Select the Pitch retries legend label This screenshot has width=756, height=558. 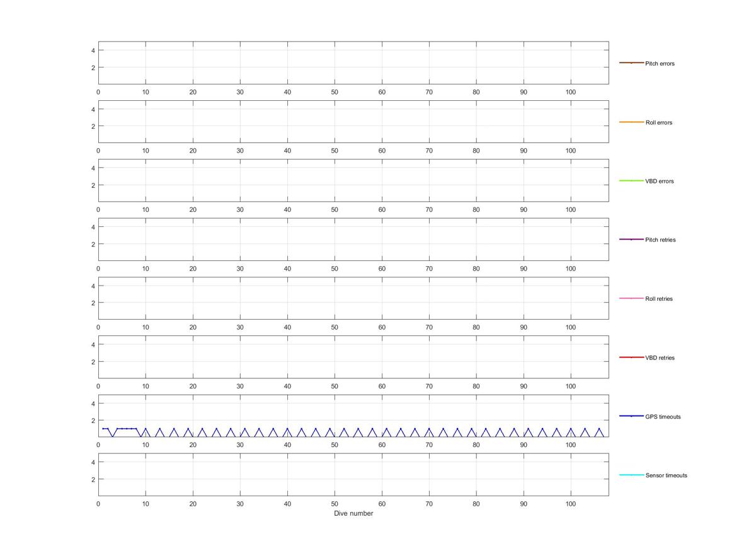pyautogui.click(x=660, y=240)
